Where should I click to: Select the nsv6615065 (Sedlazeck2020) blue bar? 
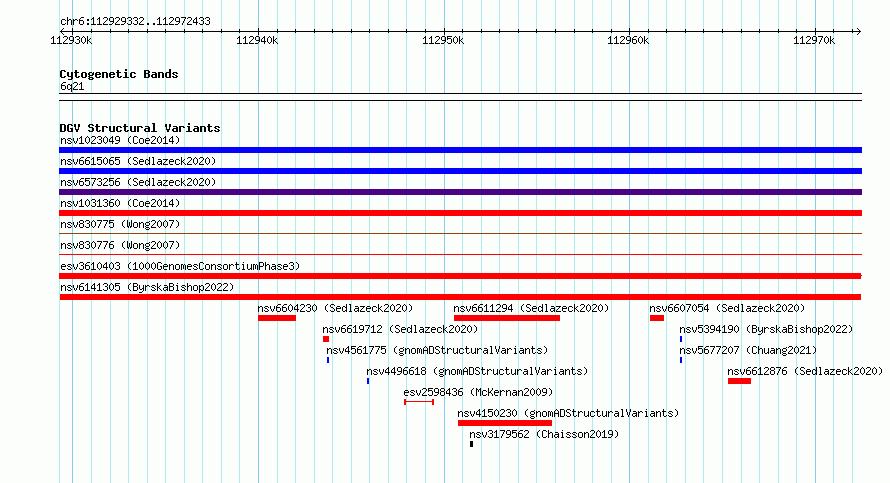[x=460, y=171]
